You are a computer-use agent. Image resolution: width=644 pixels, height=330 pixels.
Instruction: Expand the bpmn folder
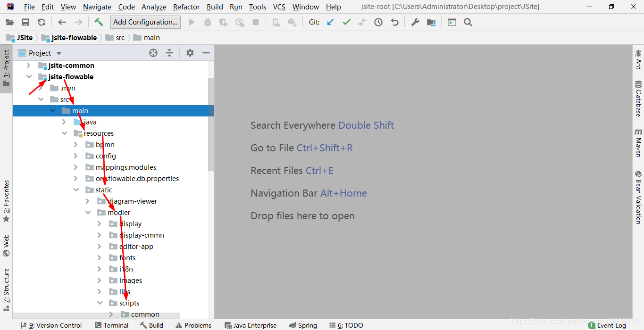tap(76, 145)
